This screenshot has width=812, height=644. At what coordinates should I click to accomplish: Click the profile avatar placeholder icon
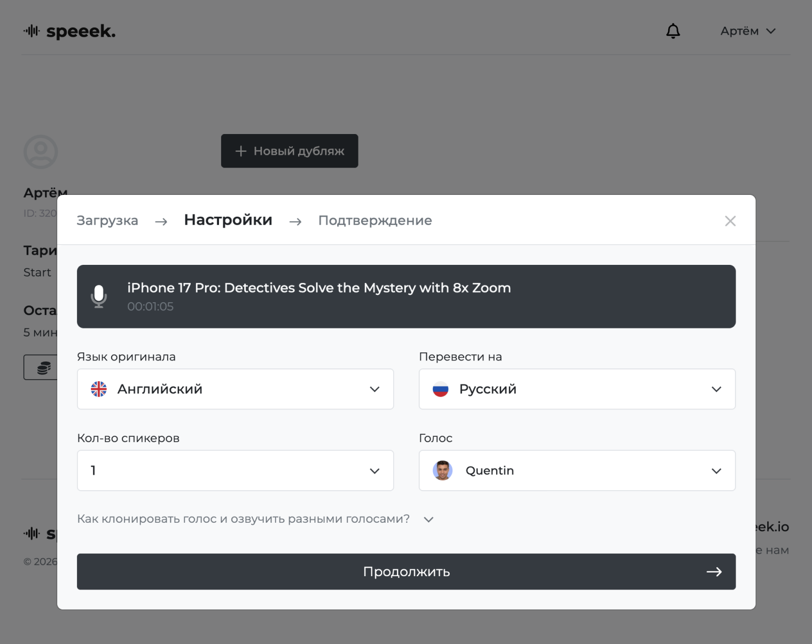point(41,152)
